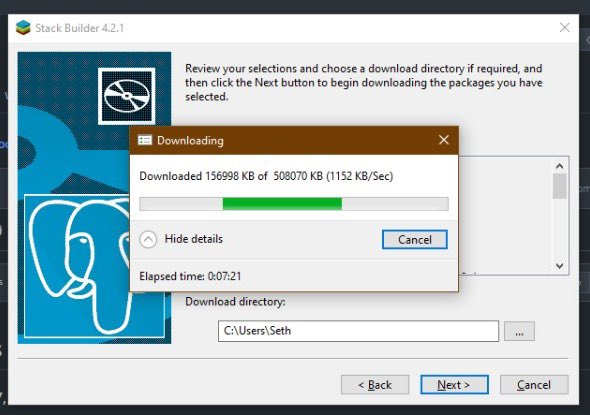Close the Stack Builder window
This screenshot has width=590, height=415.
(564, 27)
